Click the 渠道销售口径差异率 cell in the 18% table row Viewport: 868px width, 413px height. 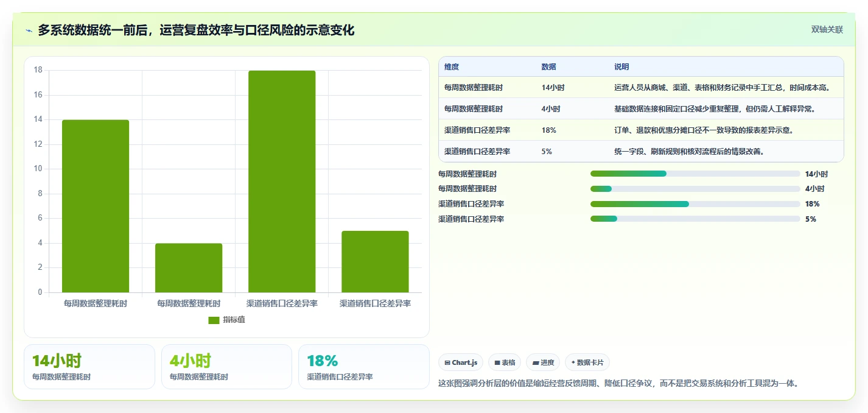click(x=477, y=130)
